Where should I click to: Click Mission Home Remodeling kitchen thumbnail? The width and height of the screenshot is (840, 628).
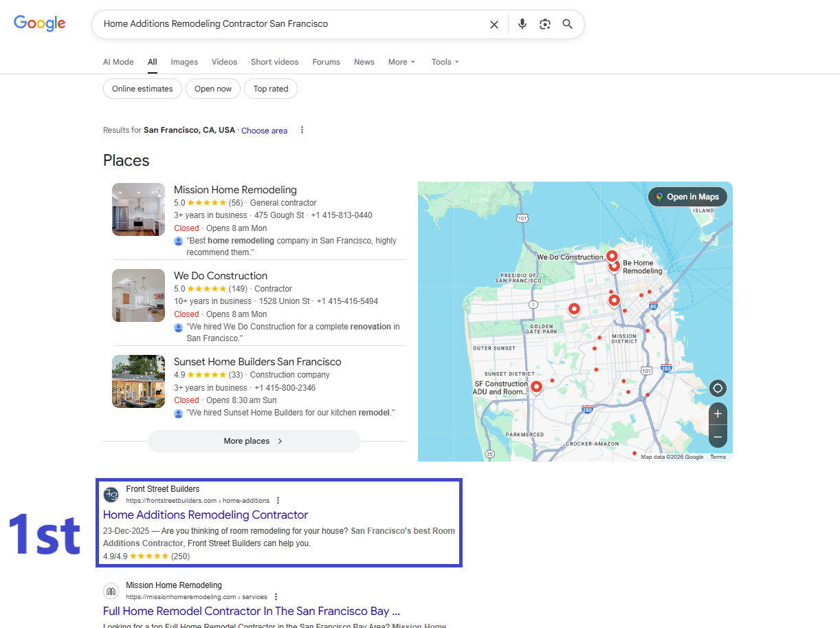tap(138, 210)
